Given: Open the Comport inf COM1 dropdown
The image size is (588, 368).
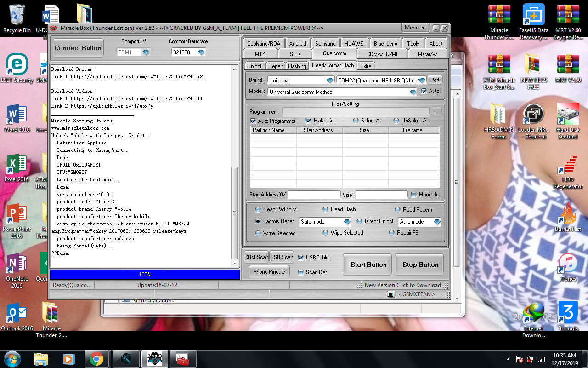Looking at the screenshot, I should (146, 52).
